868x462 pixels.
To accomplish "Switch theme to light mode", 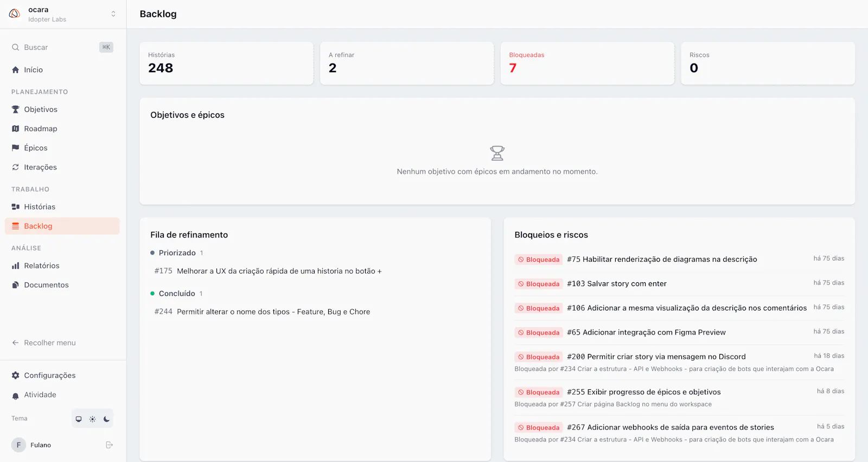I will click(93, 419).
